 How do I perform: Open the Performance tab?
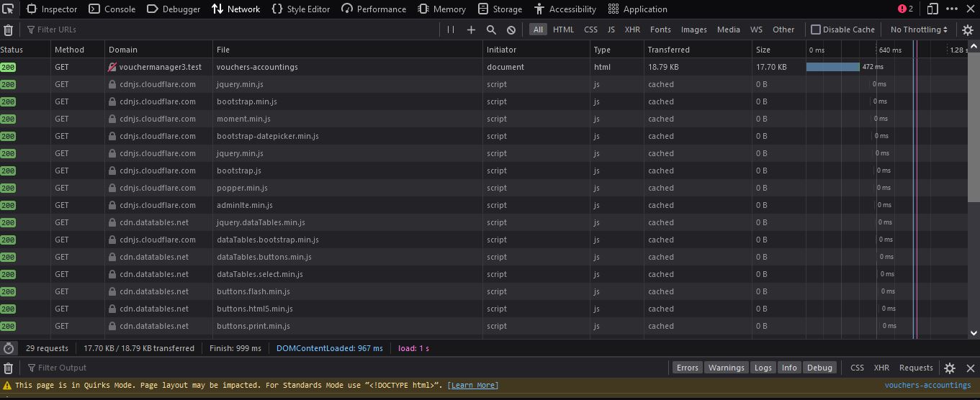(374, 9)
